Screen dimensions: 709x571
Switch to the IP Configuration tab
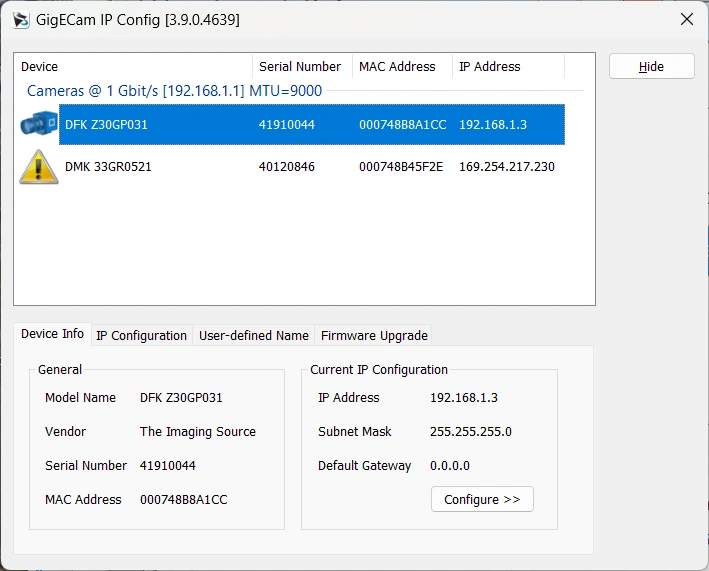pyautogui.click(x=141, y=335)
